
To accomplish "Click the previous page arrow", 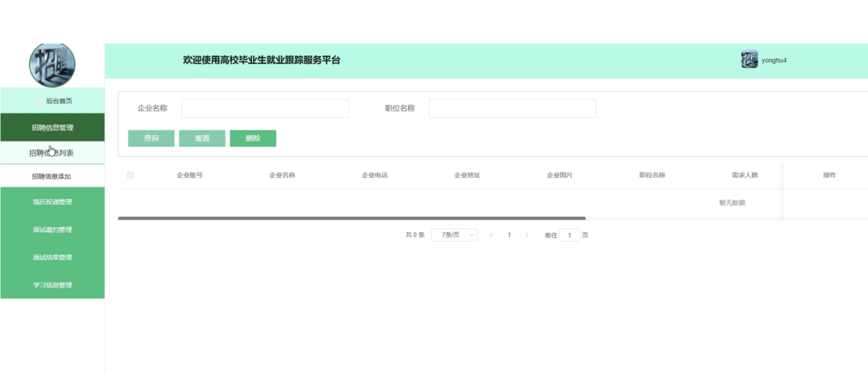I will (x=491, y=235).
